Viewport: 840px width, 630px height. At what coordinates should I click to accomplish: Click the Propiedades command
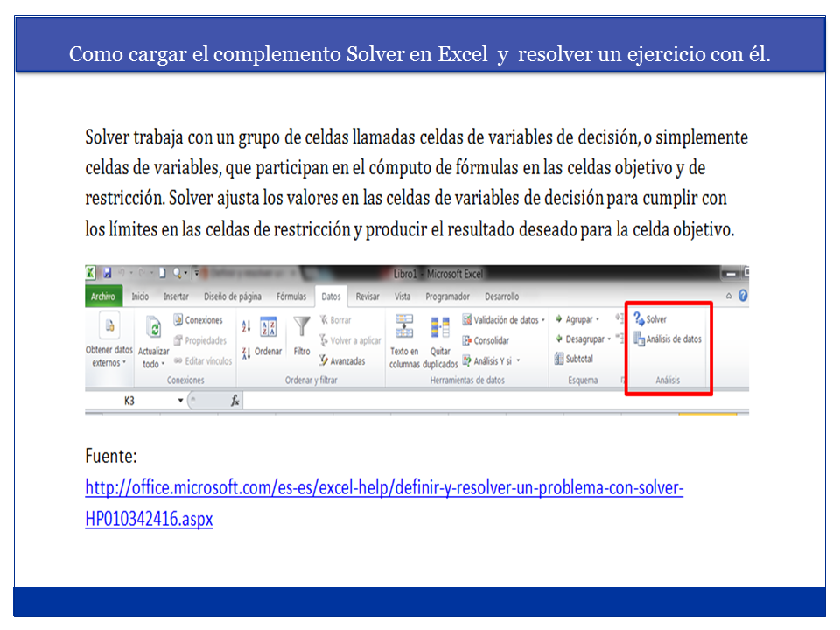[x=199, y=340]
